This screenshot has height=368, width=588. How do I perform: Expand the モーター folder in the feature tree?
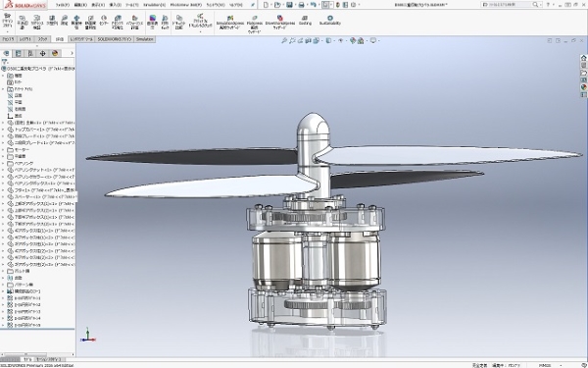[3, 149]
